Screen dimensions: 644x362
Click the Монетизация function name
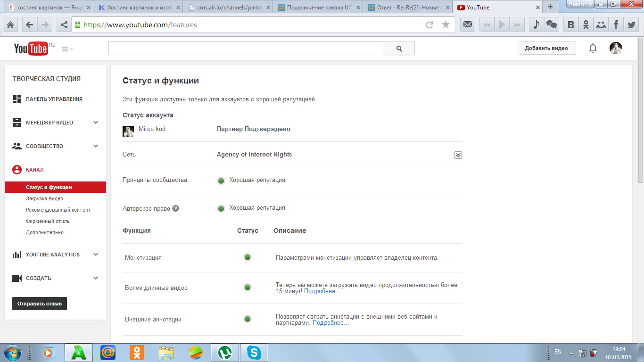click(143, 258)
